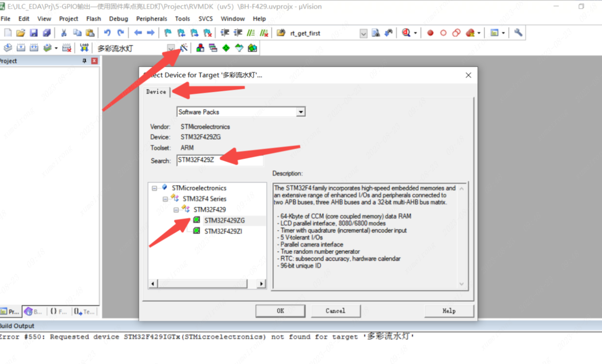Viewport: 602px width, 364px height.
Task: Collapse the STM32F4 Series tree node
Action: pyautogui.click(x=165, y=199)
